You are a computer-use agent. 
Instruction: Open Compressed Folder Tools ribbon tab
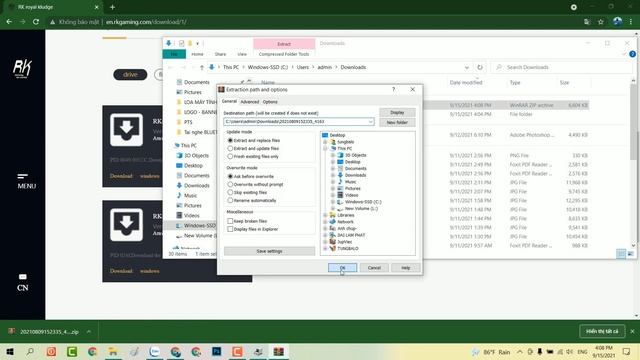[x=284, y=54]
